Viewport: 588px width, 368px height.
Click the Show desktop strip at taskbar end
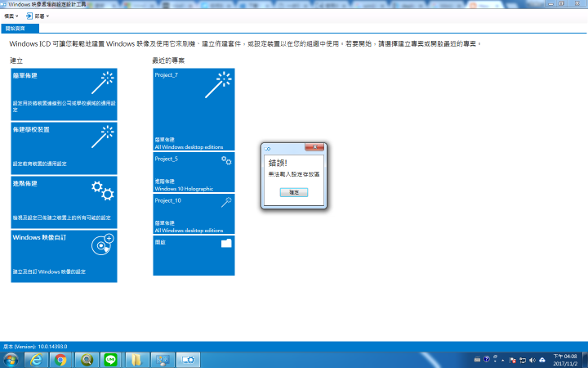(585, 360)
